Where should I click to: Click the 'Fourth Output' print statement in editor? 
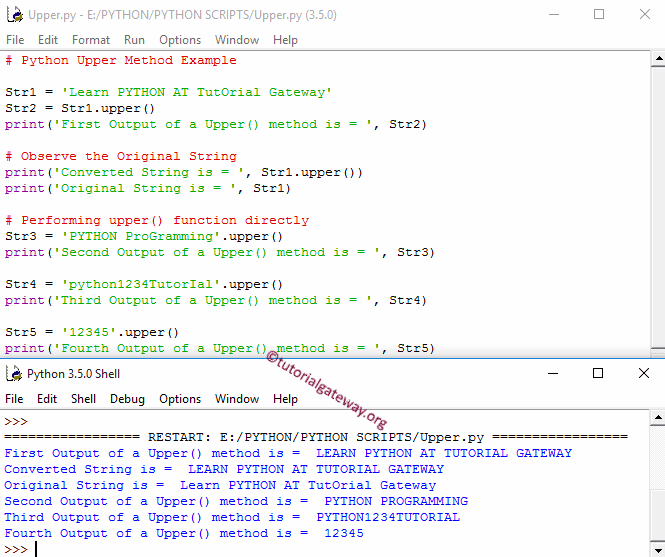click(220, 348)
